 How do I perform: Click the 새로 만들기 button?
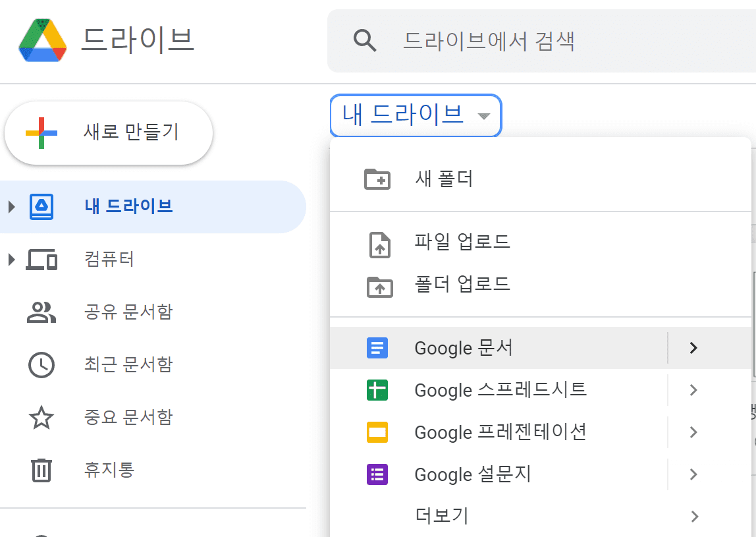point(109,132)
